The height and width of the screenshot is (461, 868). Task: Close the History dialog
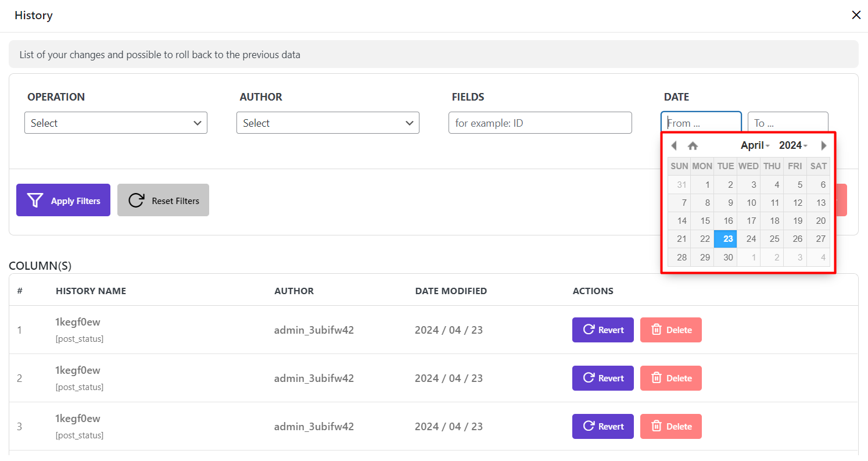(x=856, y=15)
